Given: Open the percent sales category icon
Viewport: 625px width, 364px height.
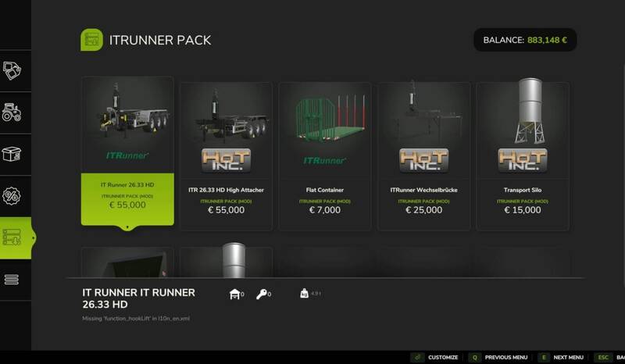Looking at the screenshot, I should point(12,196).
